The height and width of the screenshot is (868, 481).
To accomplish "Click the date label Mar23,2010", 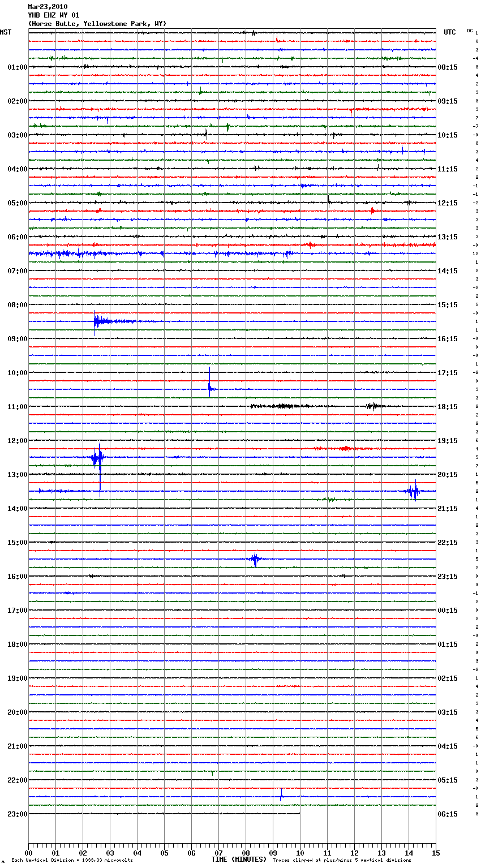I will (x=48, y=7).
